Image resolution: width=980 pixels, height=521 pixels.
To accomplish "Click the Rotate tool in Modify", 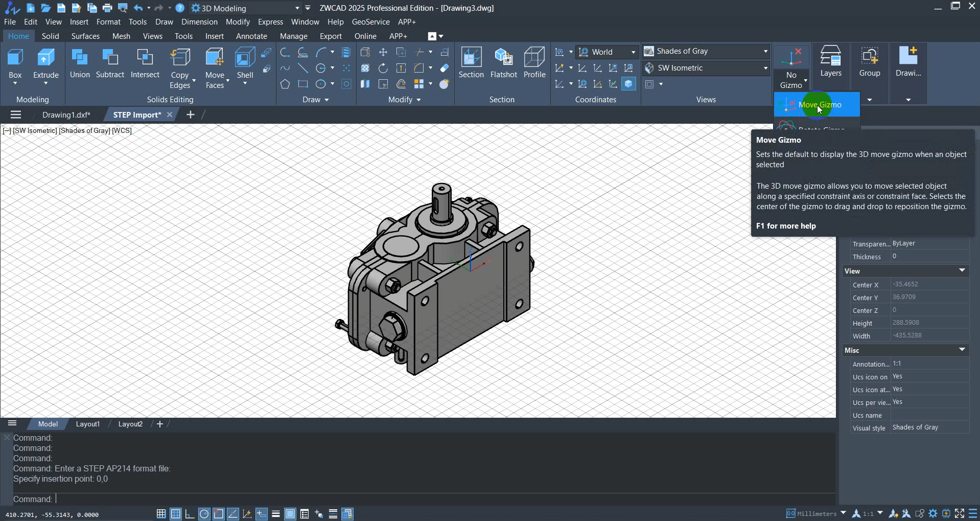I will [383, 68].
